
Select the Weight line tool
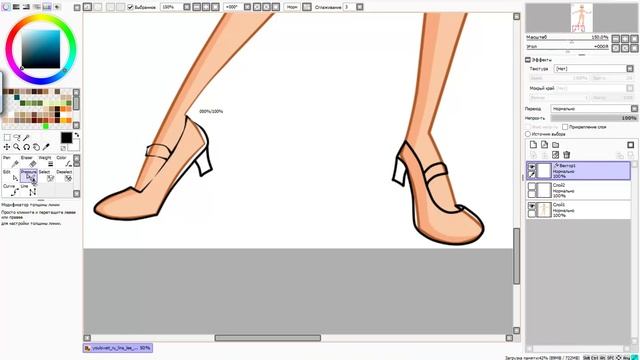pos(47,161)
